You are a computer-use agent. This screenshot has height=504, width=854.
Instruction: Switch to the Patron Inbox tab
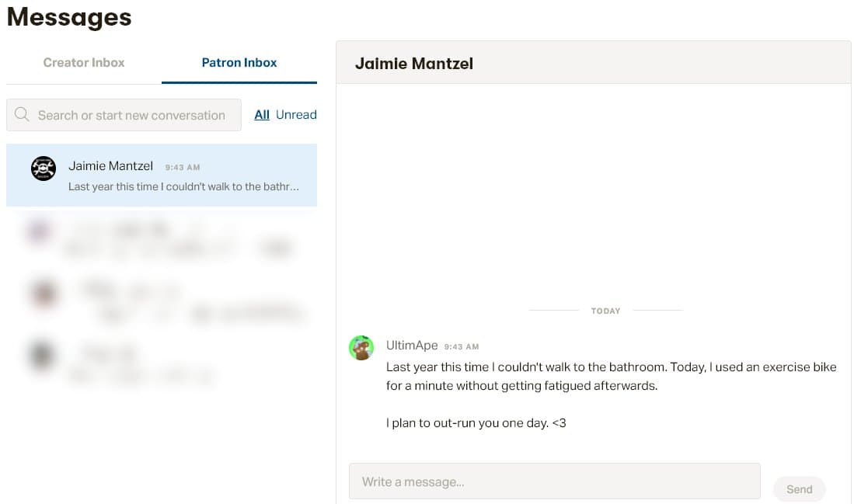[239, 63]
